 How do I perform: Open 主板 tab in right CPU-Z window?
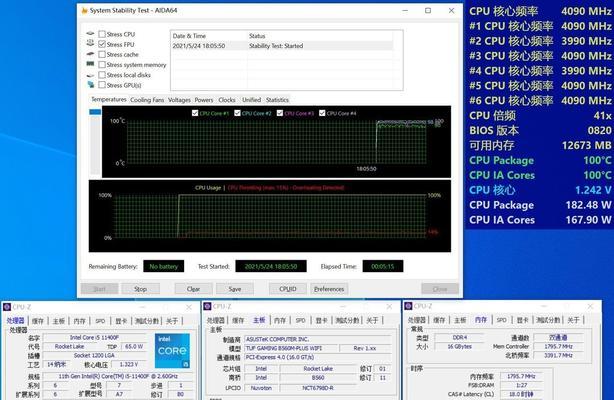click(460, 320)
